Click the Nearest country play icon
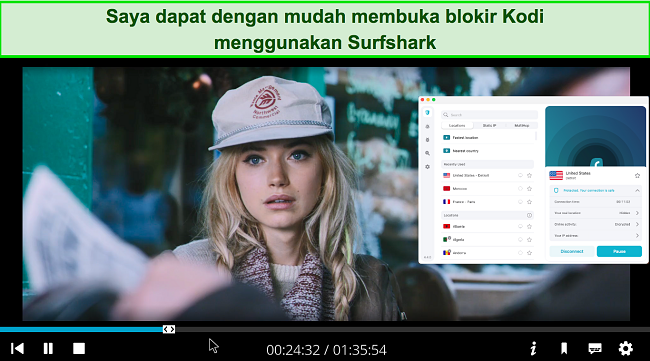The width and height of the screenshot is (650, 361). pos(446,151)
